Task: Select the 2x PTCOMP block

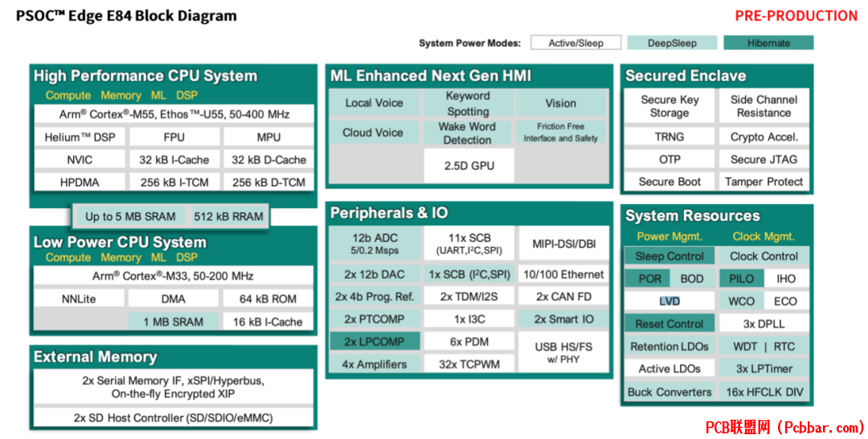Action: pos(375,319)
